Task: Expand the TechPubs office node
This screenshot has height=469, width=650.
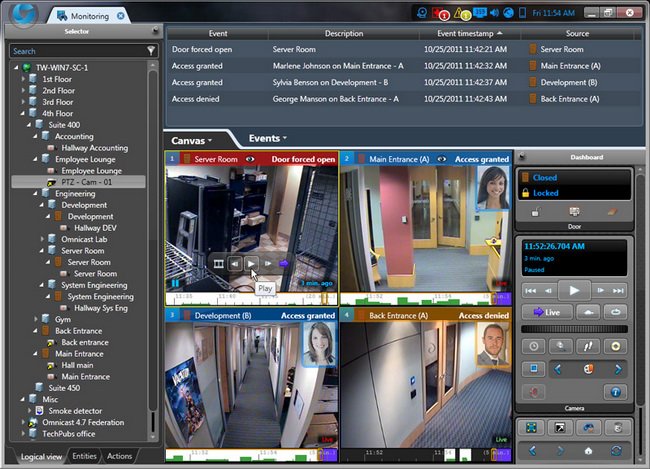Action: point(23,434)
